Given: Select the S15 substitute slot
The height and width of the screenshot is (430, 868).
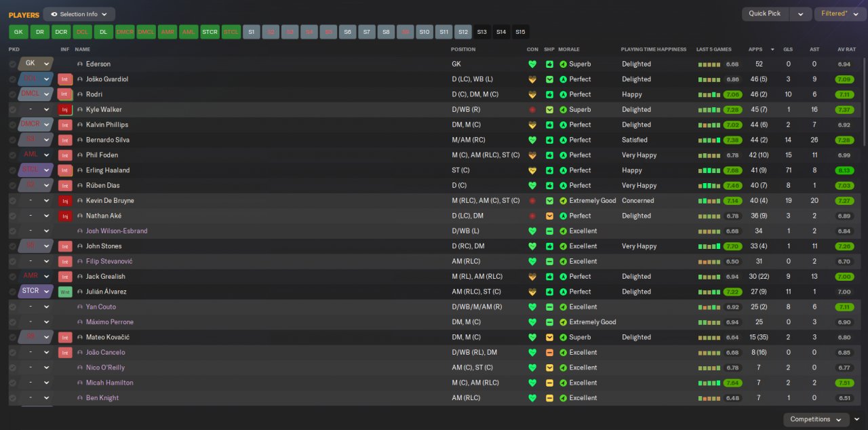Looking at the screenshot, I should tap(520, 32).
